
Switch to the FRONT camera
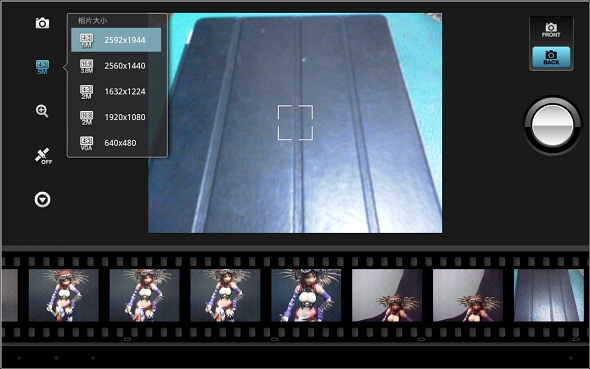coord(551,30)
